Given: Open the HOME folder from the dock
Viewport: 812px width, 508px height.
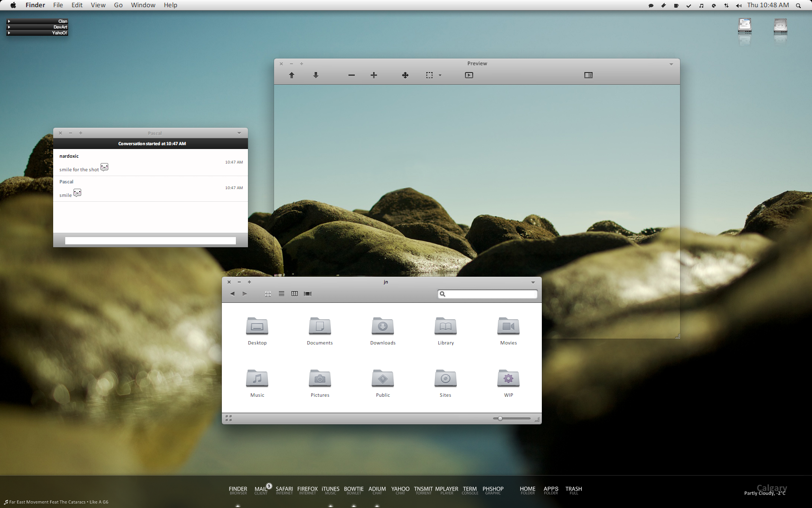Looking at the screenshot, I should 527,491.
